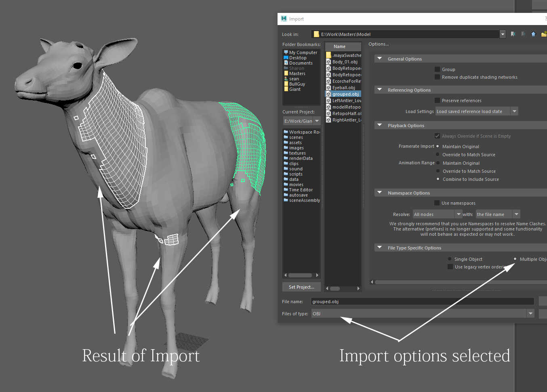547x392 pixels.
Task: Click the Back navigation icon in the Import dialog
Action: 513,34
